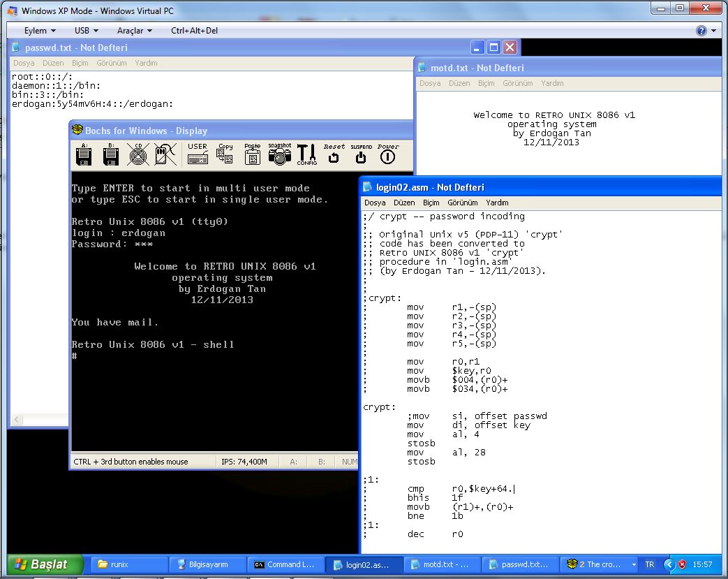The height and width of the screenshot is (579, 728).
Task: Click the red security shield tray icon
Action: click(x=682, y=564)
